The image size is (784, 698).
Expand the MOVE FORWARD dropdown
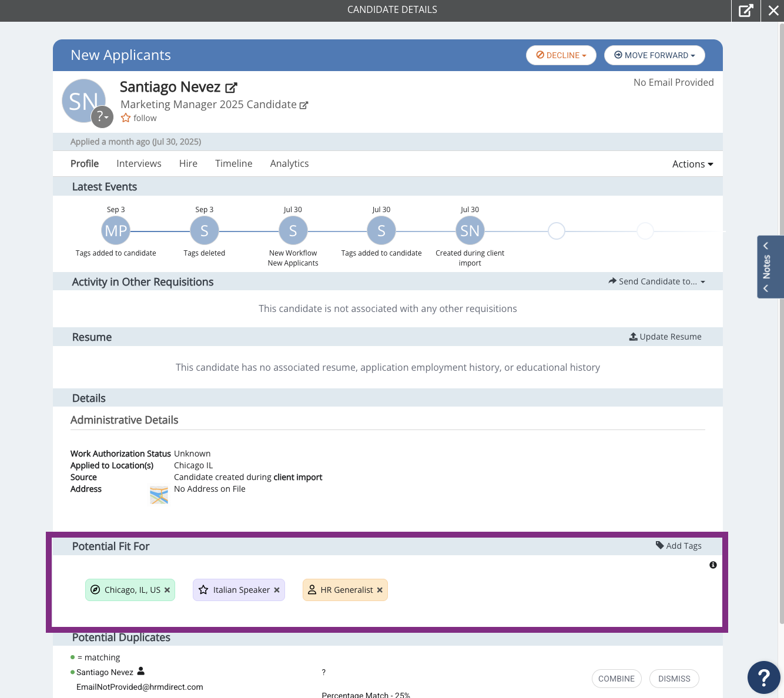pos(655,55)
